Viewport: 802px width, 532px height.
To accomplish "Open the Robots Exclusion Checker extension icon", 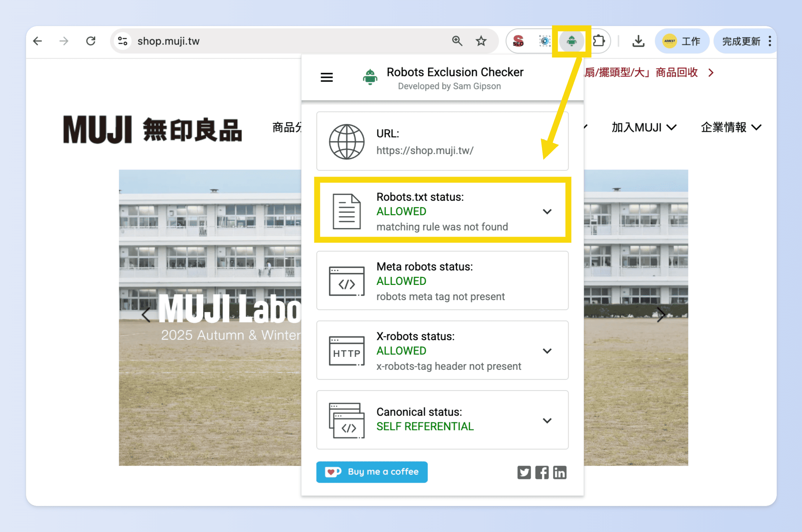I will [571, 41].
